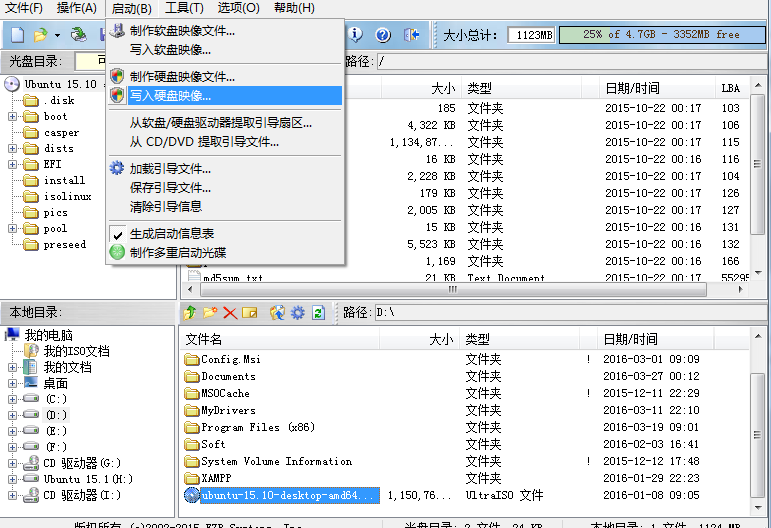This screenshot has height=528, width=771.
Task: Expand the CD 驱动器 (G:) node
Action: 12,463
